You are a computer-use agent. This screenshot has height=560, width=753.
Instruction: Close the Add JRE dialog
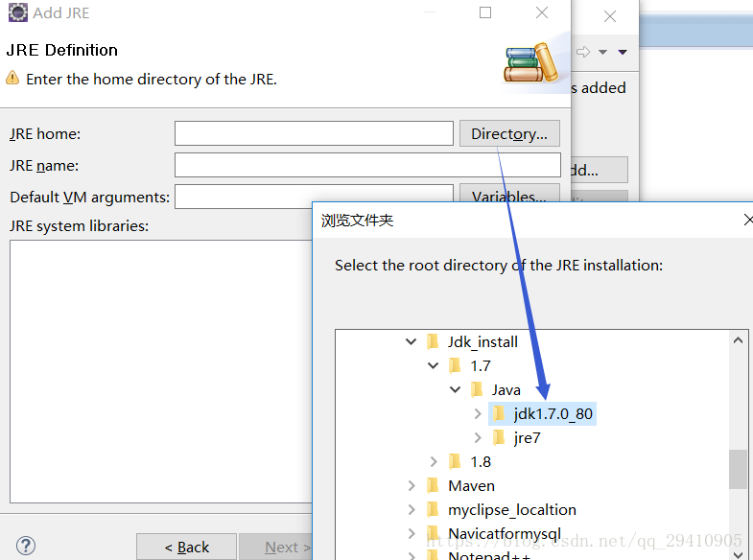(542, 12)
